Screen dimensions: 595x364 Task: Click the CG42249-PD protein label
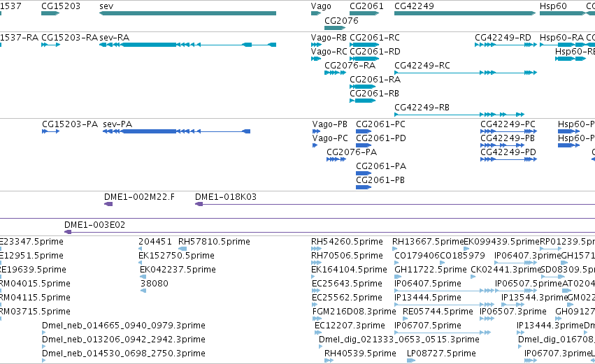click(x=508, y=152)
